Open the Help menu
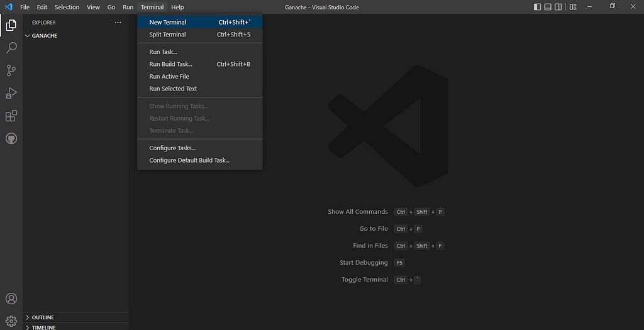The height and width of the screenshot is (330, 644). click(x=177, y=7)
